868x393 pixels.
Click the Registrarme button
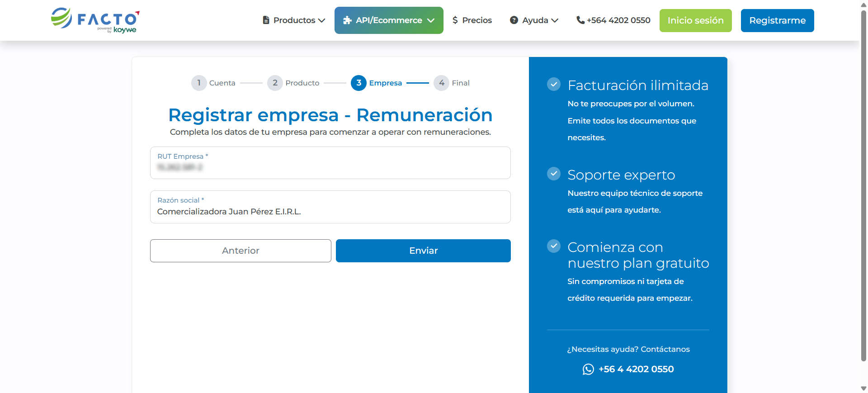click(x=777, y=20)
